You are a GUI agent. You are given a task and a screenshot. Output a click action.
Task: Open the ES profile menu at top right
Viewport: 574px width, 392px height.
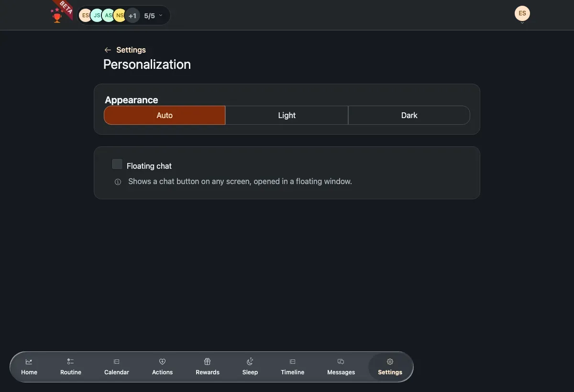click(x=522, y=14)
